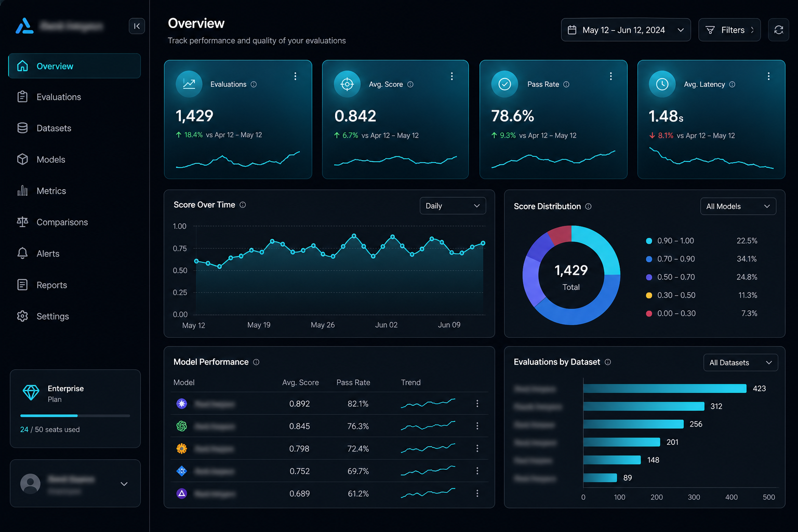Image resolution: width=798 pixels, height=532 pixels.
Task: Click the Avg. Score target icon
Action: pyautogui.click(x=347, y=84)
